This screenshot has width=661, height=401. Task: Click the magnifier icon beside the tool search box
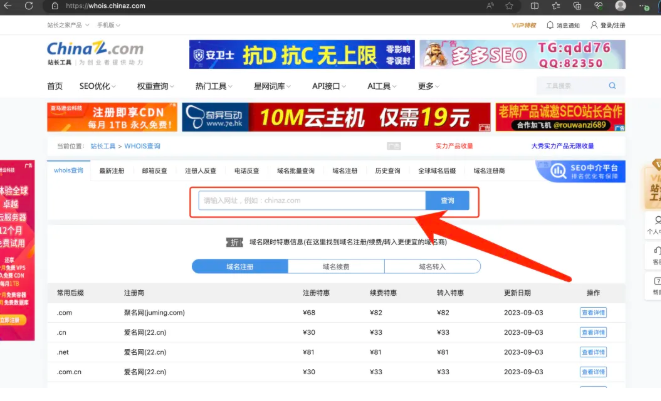click(612, 86)
